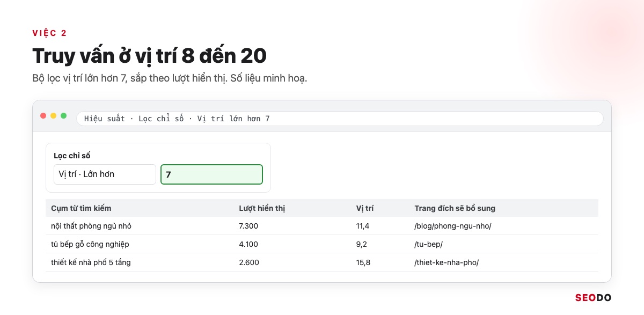Select the query "tủ bếp gỗ công nghiệp"
The image size is (644, 315).
[x=90, y=244]
